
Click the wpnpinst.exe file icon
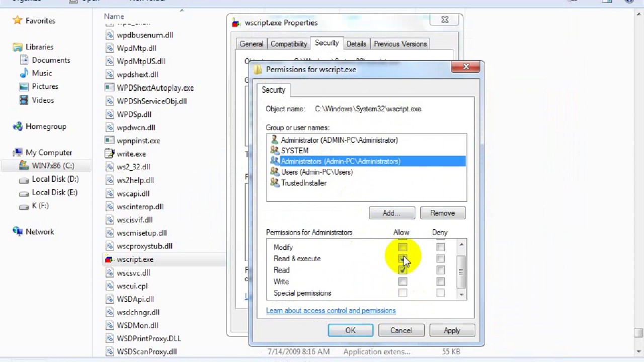109,141
